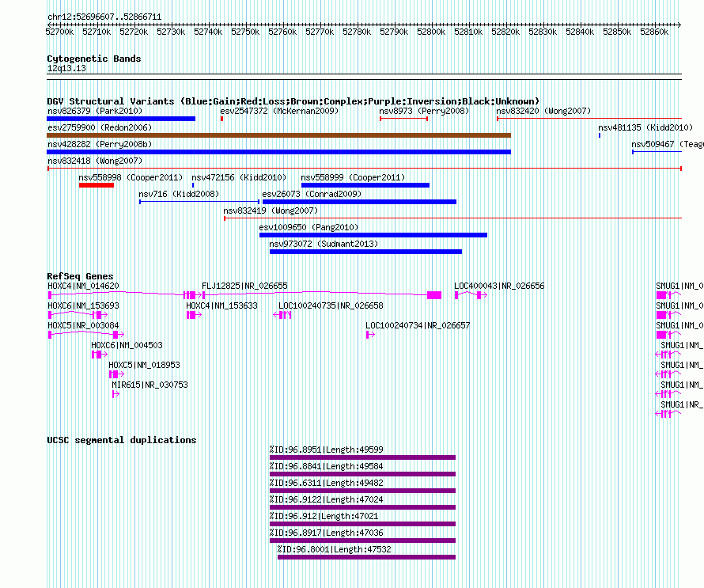Select the SMUG1|NR_ transcript label

click(682, 404)
